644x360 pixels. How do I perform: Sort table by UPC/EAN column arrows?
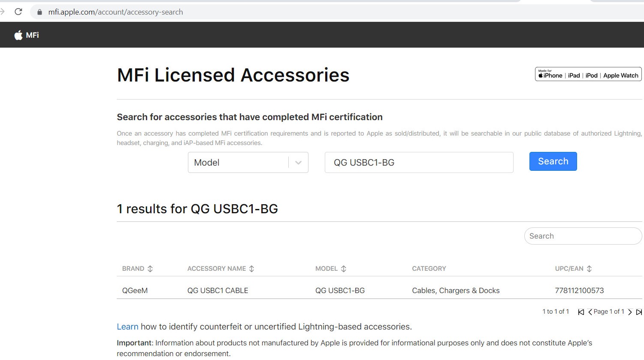click(x=590, y=269)
